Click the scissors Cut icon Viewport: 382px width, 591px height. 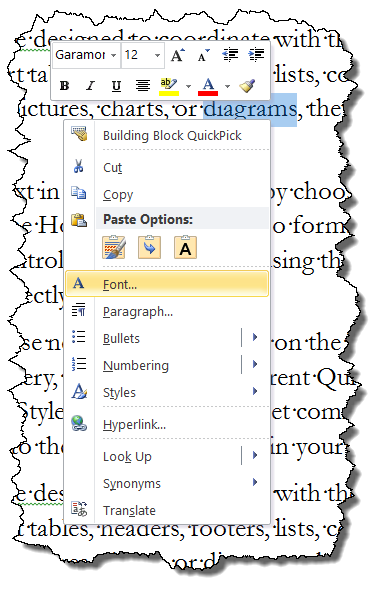pyautogui.click(x=79, y=166)
